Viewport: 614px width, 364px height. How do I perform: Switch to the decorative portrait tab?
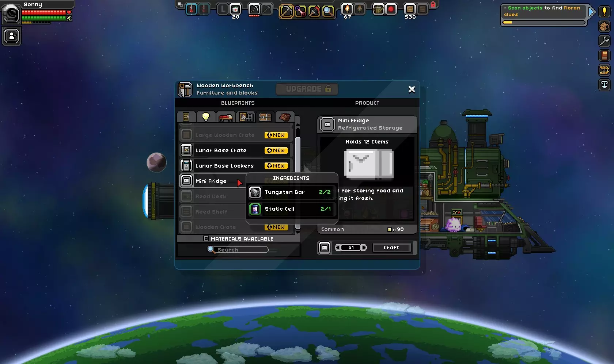[x=246, y=117]
